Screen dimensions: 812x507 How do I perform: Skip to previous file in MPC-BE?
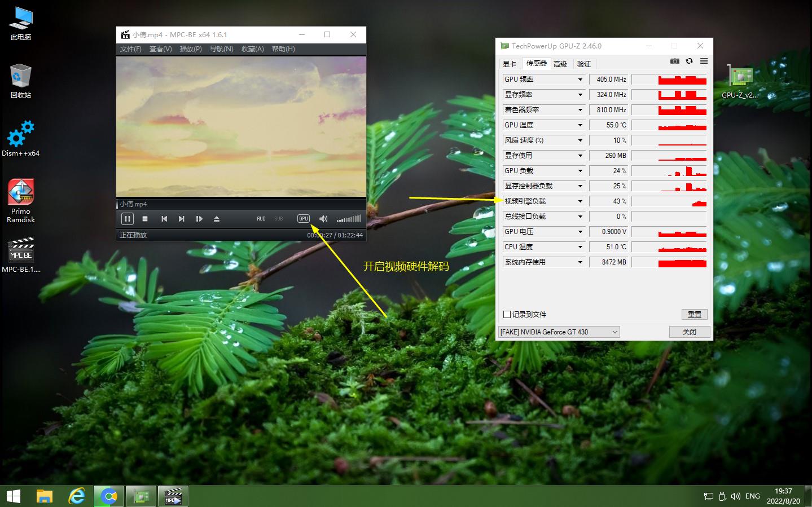pyautogui.click(x=164, y=219)
